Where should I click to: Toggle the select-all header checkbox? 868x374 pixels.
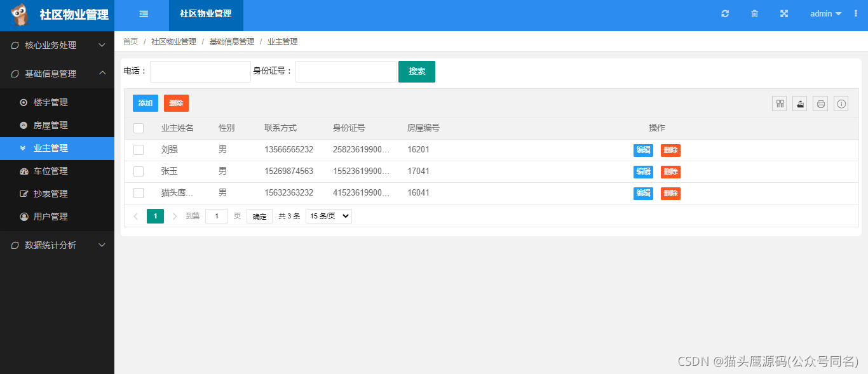(139, 128)
